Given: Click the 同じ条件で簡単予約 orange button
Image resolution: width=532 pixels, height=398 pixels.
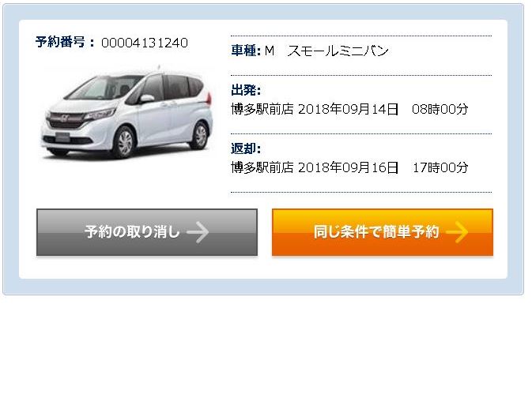Looking at the screenshot, I should click(x=383, y=232).
